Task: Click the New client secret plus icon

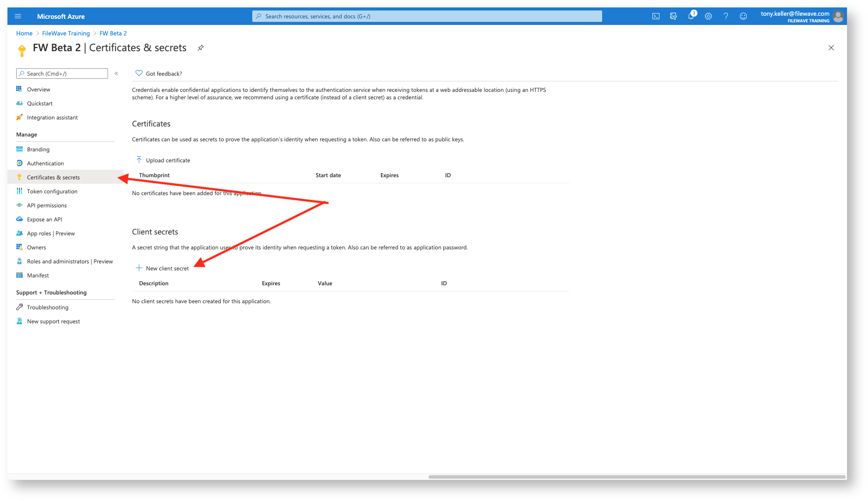Action: (139, 268)
